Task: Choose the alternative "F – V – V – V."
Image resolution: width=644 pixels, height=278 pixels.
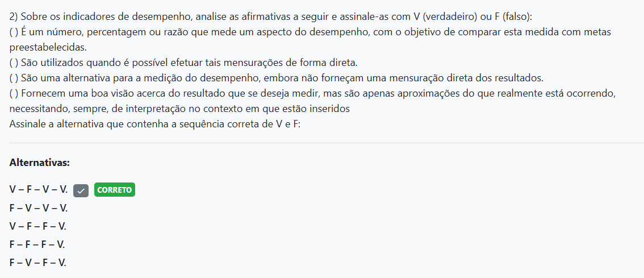Action: (38, 208)
